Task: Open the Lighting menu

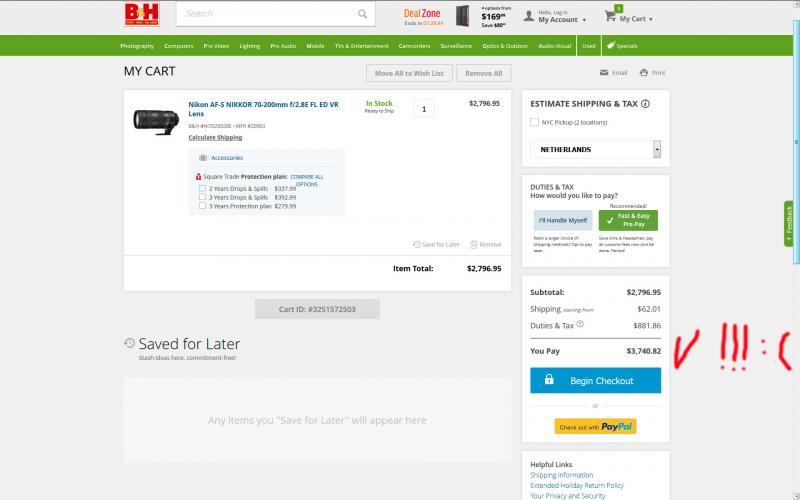Action: pos(249,46)
